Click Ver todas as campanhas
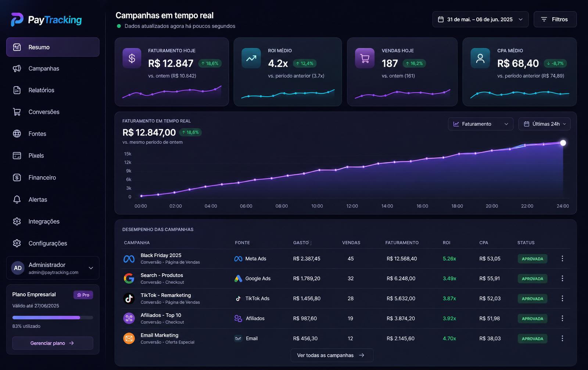Screen dimensions: 588x370 coord(332,355)
